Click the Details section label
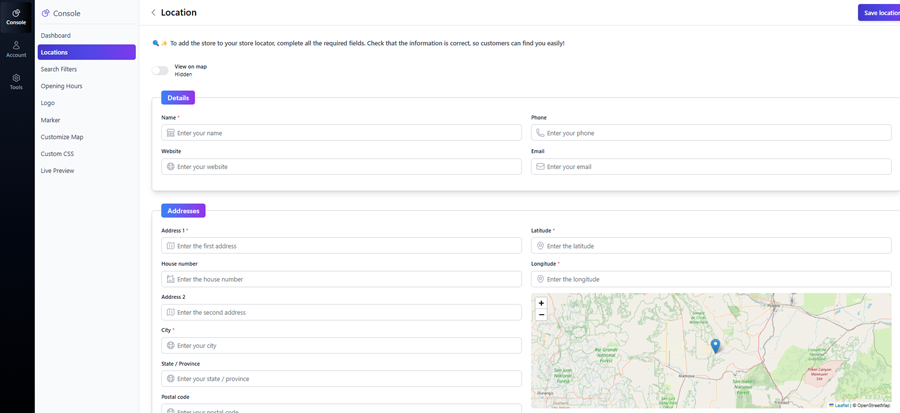The height and width of the screenshot is (413, 900). (178, 98)
